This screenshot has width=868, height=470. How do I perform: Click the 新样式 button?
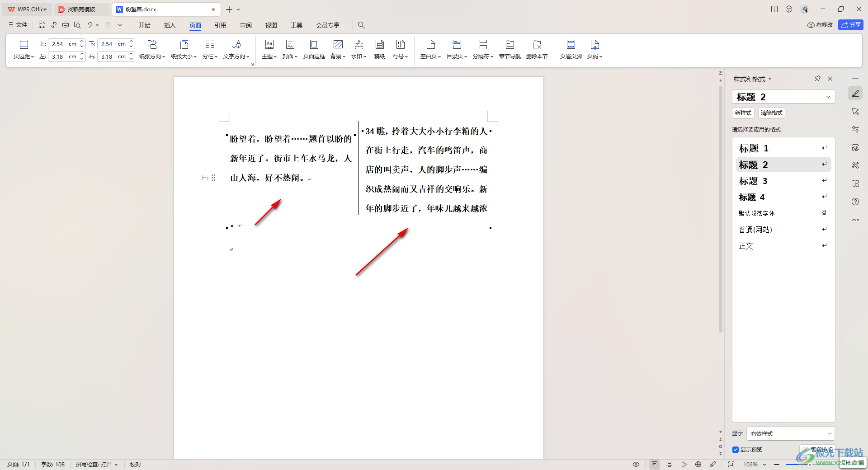[x=743, y=113]
